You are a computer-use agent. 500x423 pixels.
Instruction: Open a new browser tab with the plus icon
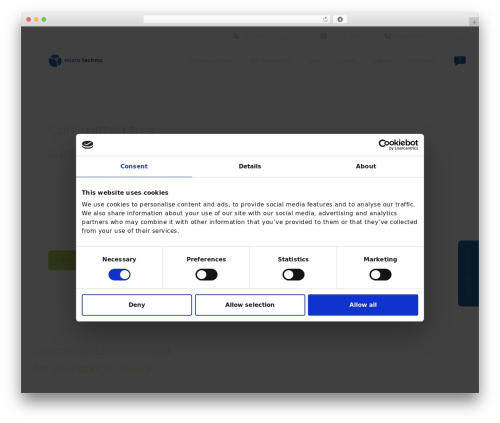(474, 22)
